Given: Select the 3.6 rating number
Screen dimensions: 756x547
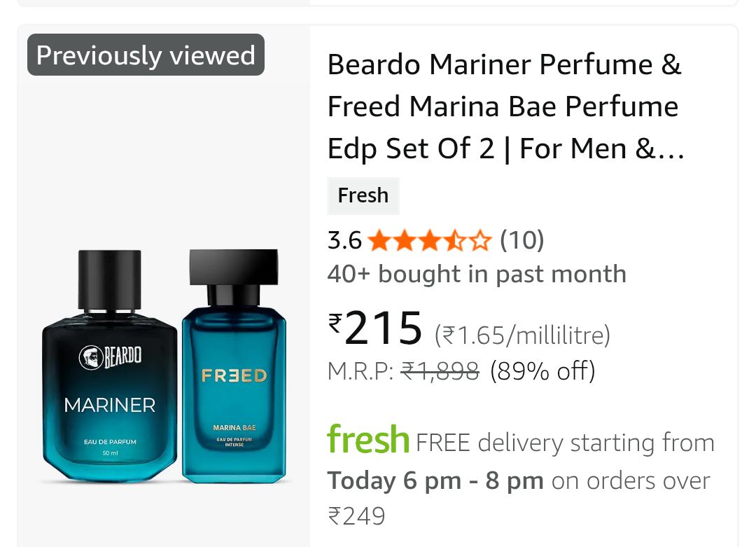Looking at the screenshot, I should 344,241.
